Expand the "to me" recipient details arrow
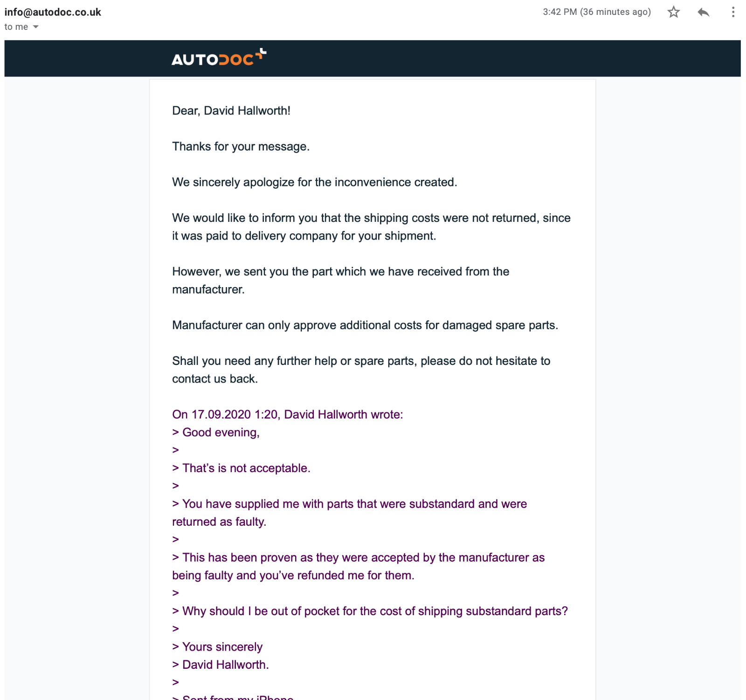The image size is (746, 700). point(36,27)
